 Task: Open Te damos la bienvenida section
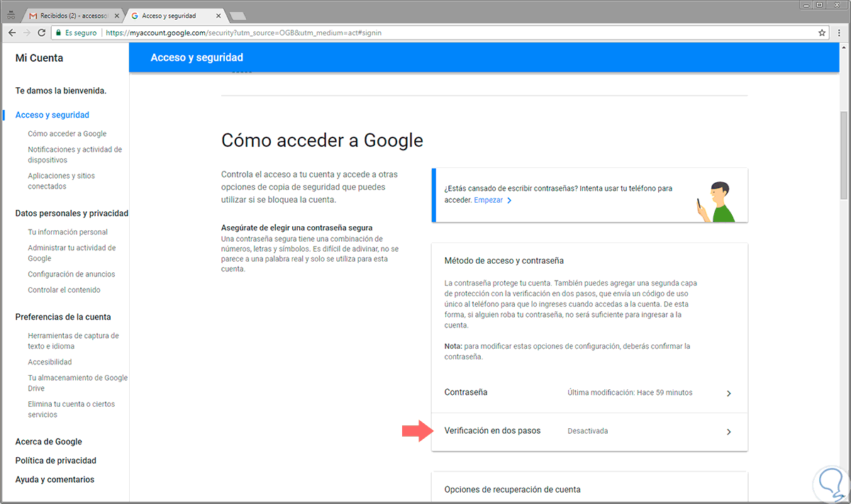[x=61, y=91]
